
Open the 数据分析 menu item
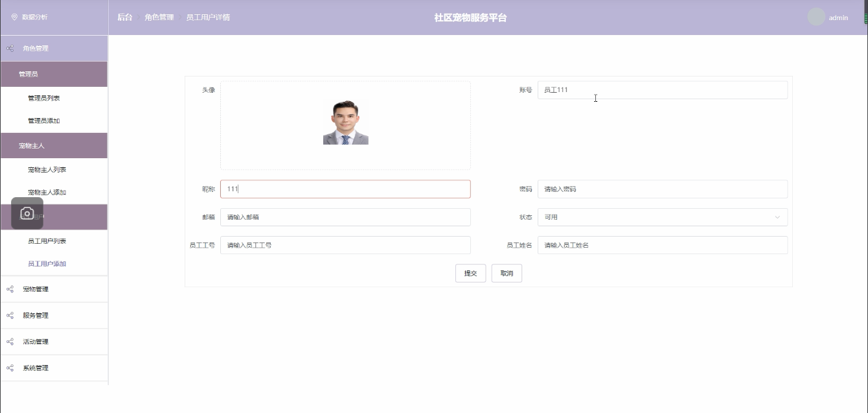point(54,18)
